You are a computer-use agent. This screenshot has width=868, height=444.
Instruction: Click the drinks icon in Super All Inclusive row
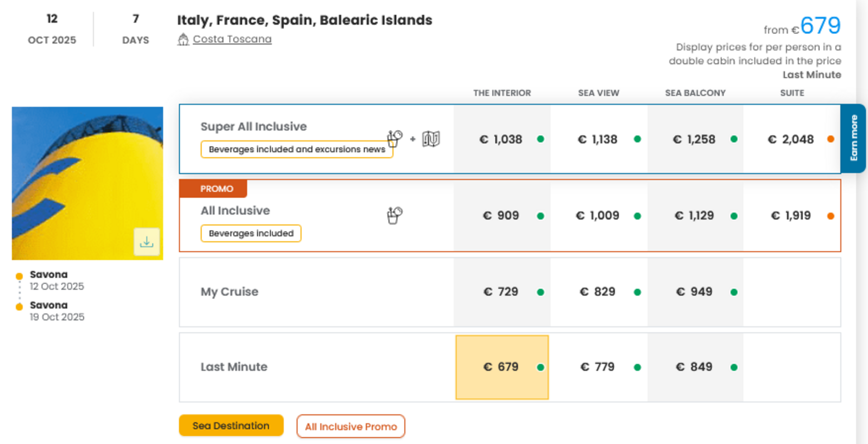point(395,138)
